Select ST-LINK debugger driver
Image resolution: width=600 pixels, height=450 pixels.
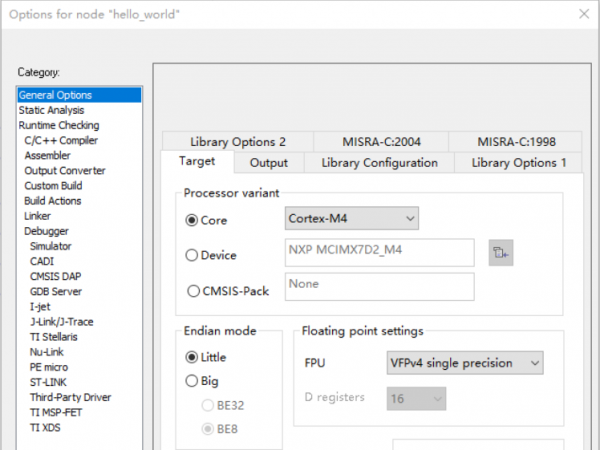49,382
